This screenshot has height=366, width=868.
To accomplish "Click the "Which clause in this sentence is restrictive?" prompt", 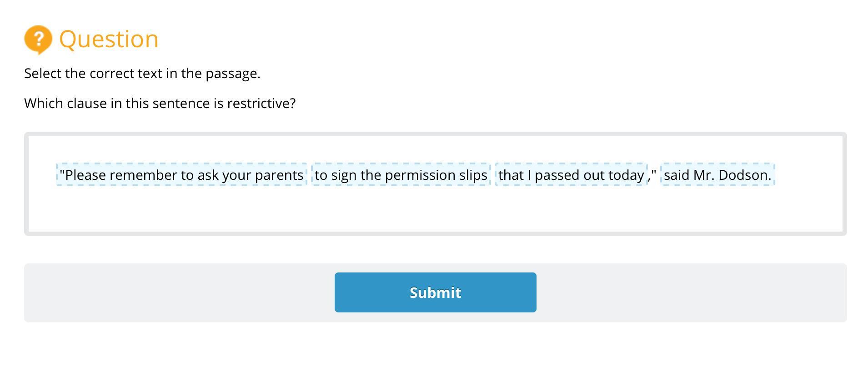I will point(160,104).
